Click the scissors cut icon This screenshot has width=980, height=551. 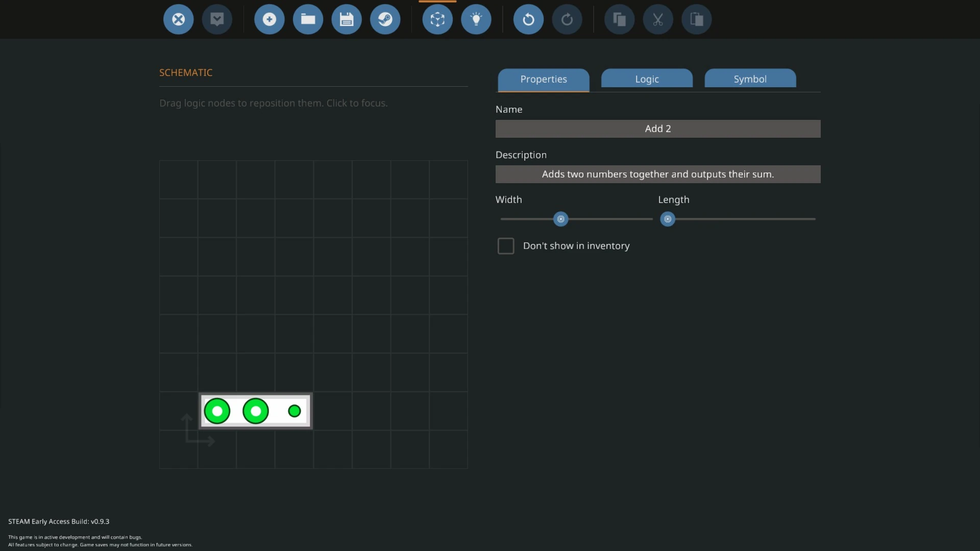[x=658, y=19]
